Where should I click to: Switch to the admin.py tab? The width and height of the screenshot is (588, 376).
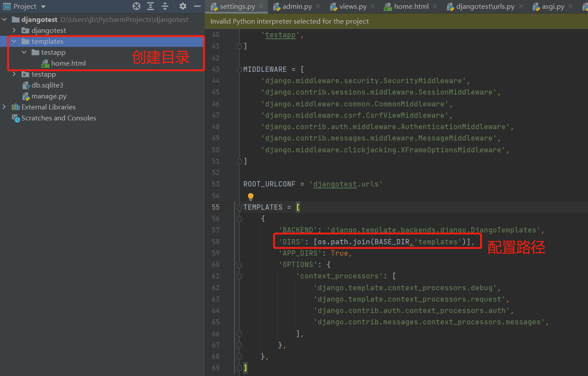pos(297,7)
